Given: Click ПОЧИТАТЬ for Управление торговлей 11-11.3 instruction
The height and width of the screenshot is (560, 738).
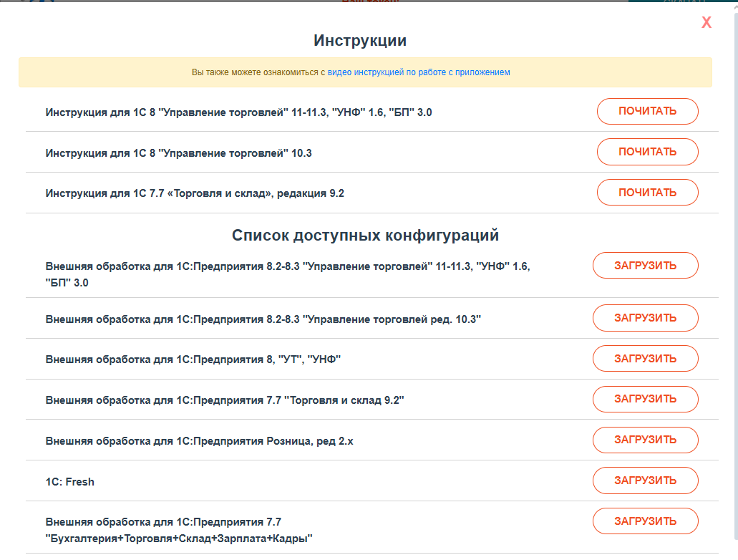Looking at the screenshot, I should pos(647,111).
